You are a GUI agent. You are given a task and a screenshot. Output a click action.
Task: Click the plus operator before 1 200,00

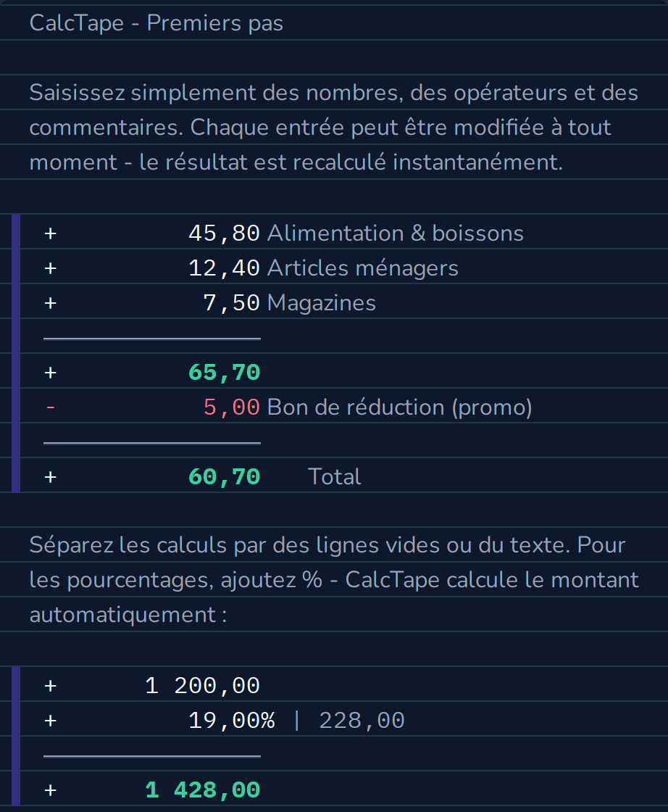(x=50, y=686)
